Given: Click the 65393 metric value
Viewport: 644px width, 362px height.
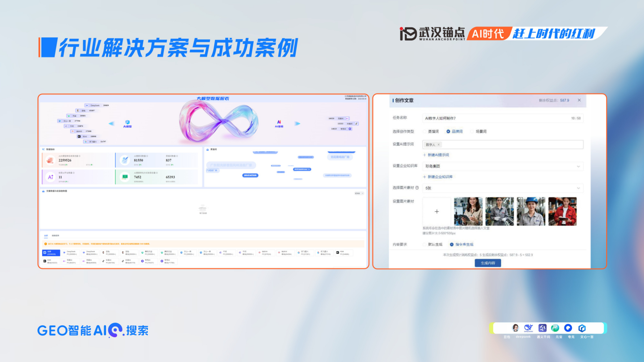Looking at the screenshot, I should pyautogui.click(x=170, y=177).
